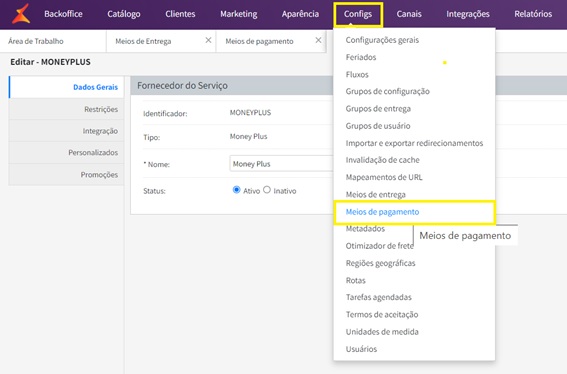Select Metadados menu entry

(x=365, y=229)
